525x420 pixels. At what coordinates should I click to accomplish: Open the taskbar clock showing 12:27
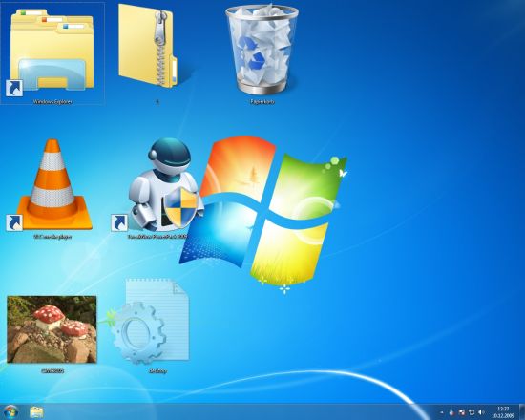(503, 412)
